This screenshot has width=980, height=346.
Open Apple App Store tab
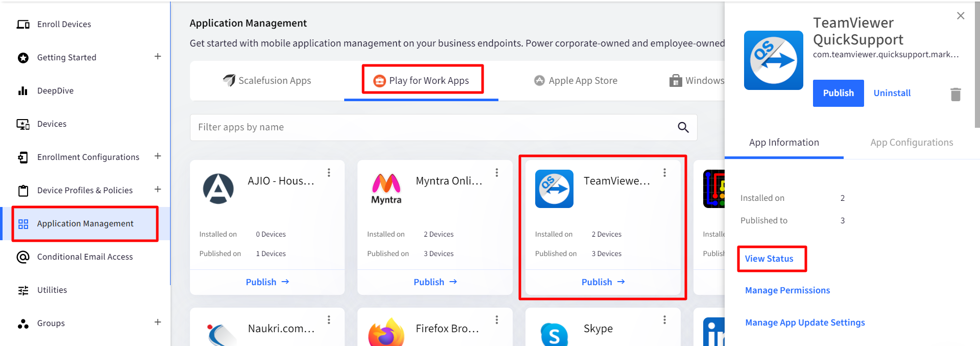pos(576,81)
